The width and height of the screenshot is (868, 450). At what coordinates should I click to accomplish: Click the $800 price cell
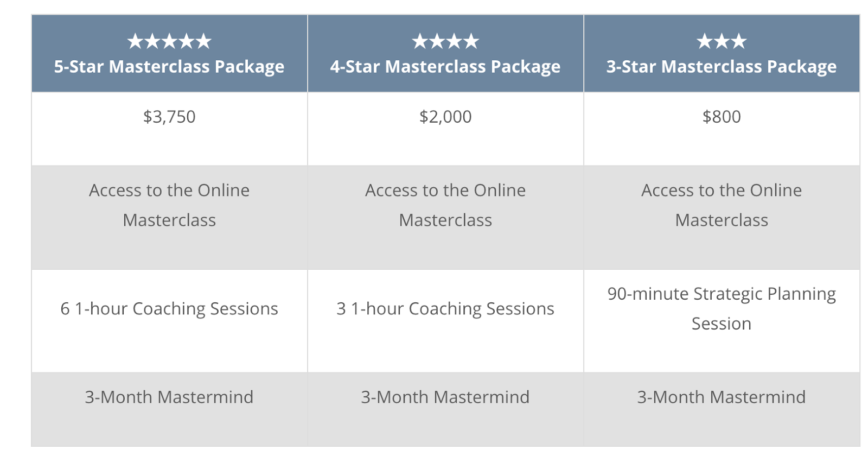[722, 129]
